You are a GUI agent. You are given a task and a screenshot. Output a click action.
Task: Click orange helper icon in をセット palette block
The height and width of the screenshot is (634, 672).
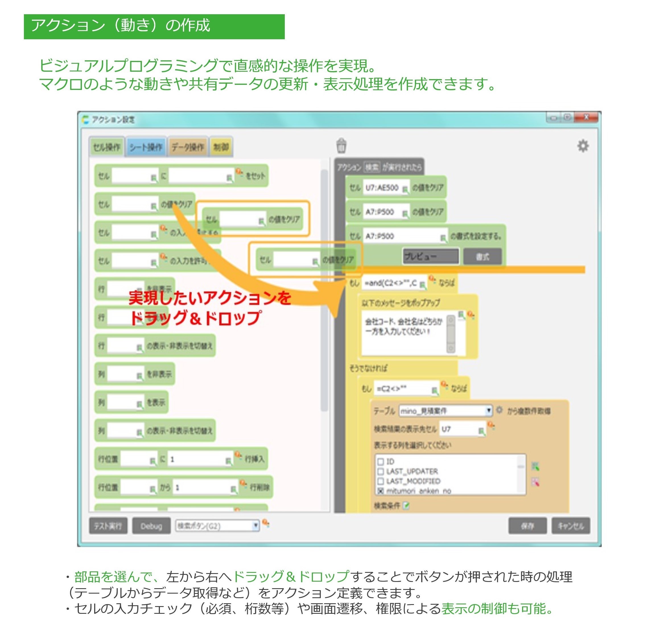click(x=239, y=172)
